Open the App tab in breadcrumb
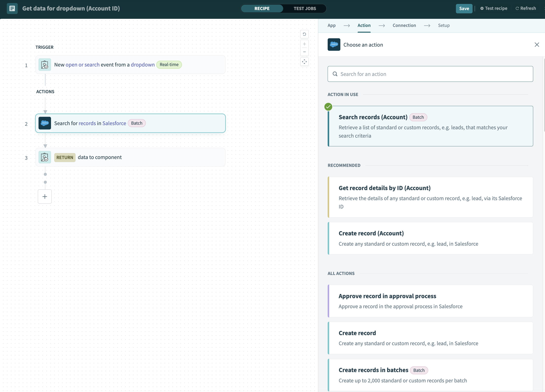The width and height of the screenshot is (545, 392). click(x=331, y=25)
